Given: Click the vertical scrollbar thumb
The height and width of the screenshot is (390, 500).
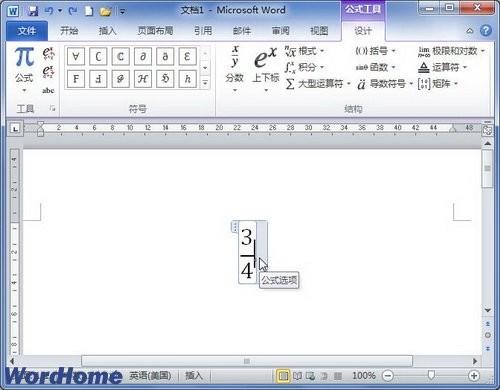Looking at the screenshot, I should pyautogui.click(x=488, y=168).
